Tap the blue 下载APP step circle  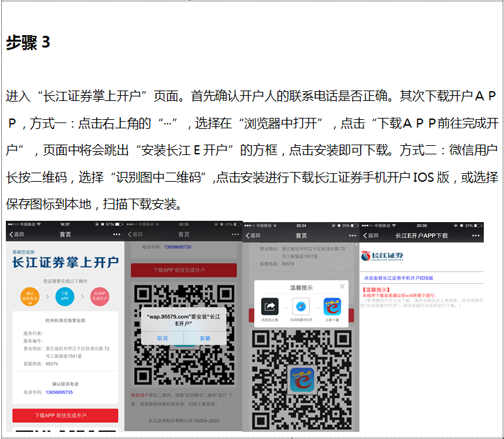64,296
